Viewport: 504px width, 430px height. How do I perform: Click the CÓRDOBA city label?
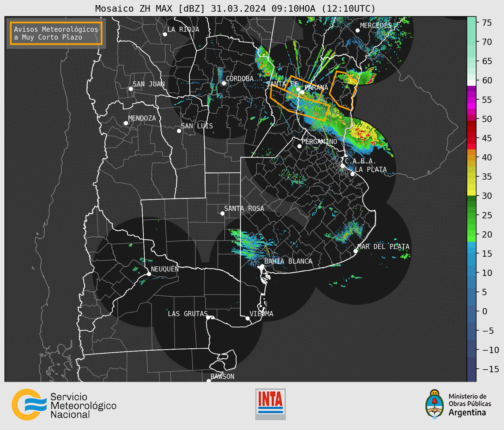(240, 79)
